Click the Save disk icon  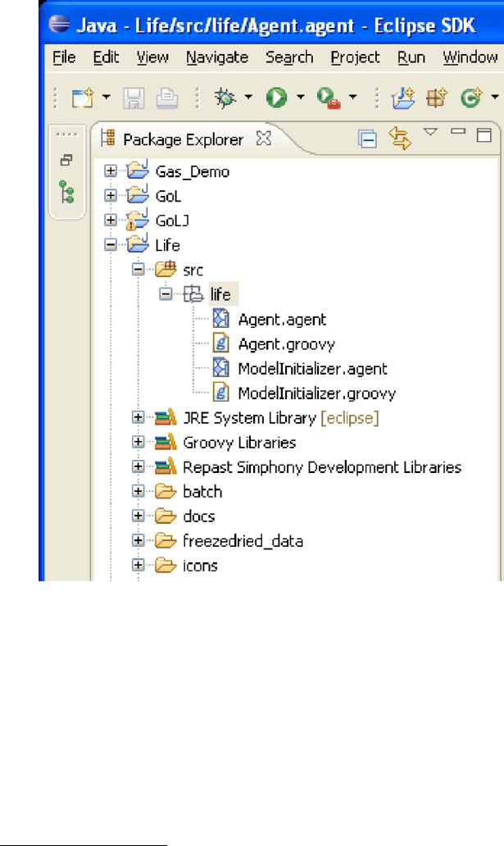[134, 98]
